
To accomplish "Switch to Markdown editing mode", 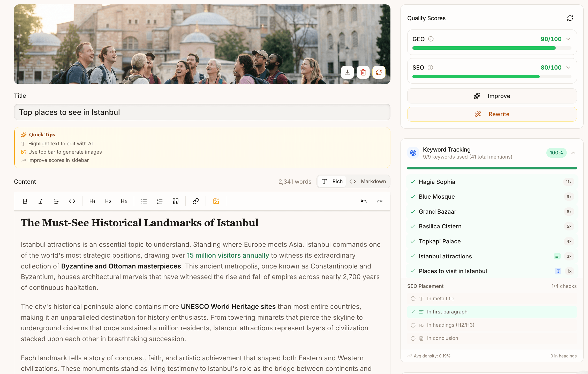I will click(373, 181).
